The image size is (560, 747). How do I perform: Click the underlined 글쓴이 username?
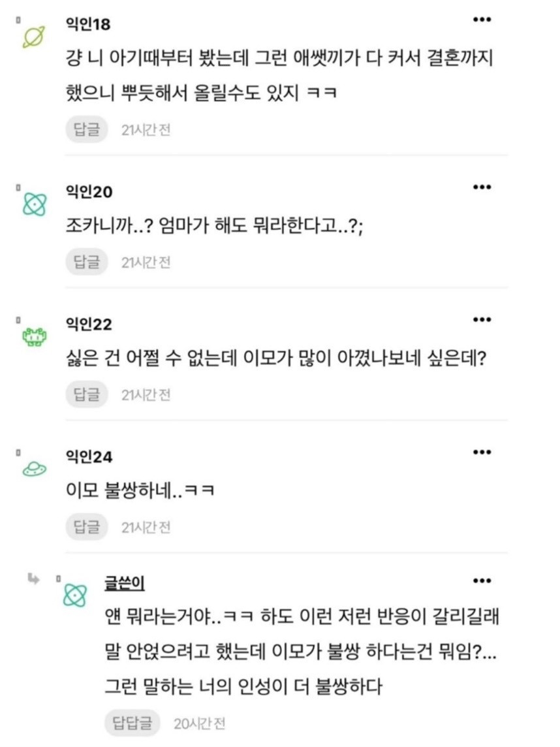tap(124, 583)
